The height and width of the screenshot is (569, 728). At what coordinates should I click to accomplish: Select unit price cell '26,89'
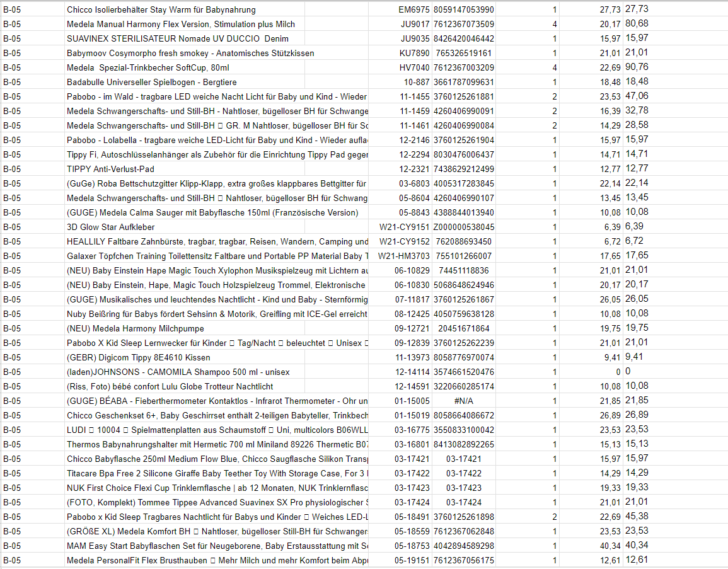pyautogui.click(x=591, y=415)
